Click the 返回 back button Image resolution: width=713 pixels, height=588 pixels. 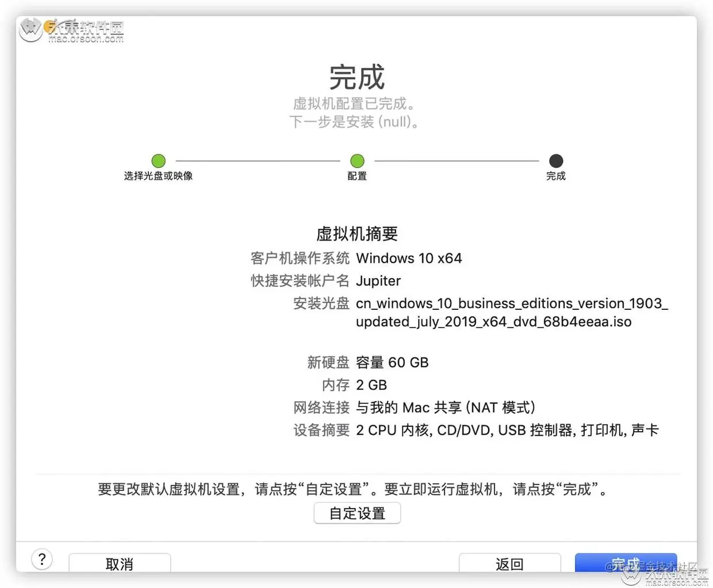[509, 563]
